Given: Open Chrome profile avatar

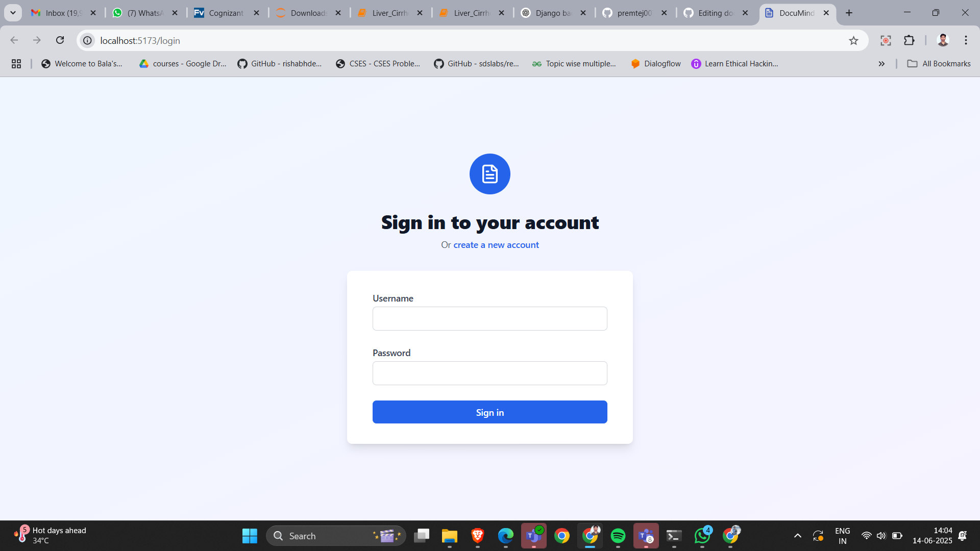Looking at the screenshot, I should click(x=943, y=40).
